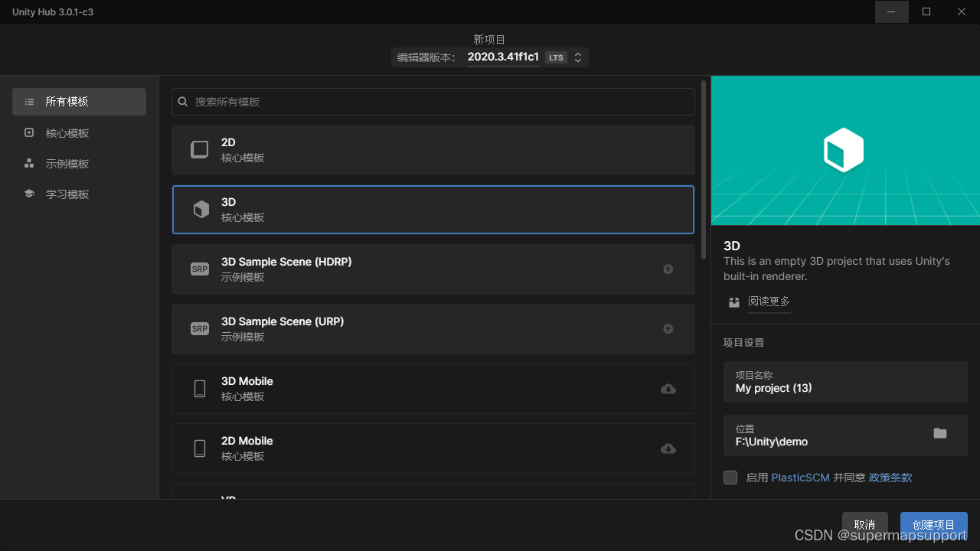Click the core templates sidebar icon
The width and height of the screenshot is (980, 551).
[x=29, y=132]
